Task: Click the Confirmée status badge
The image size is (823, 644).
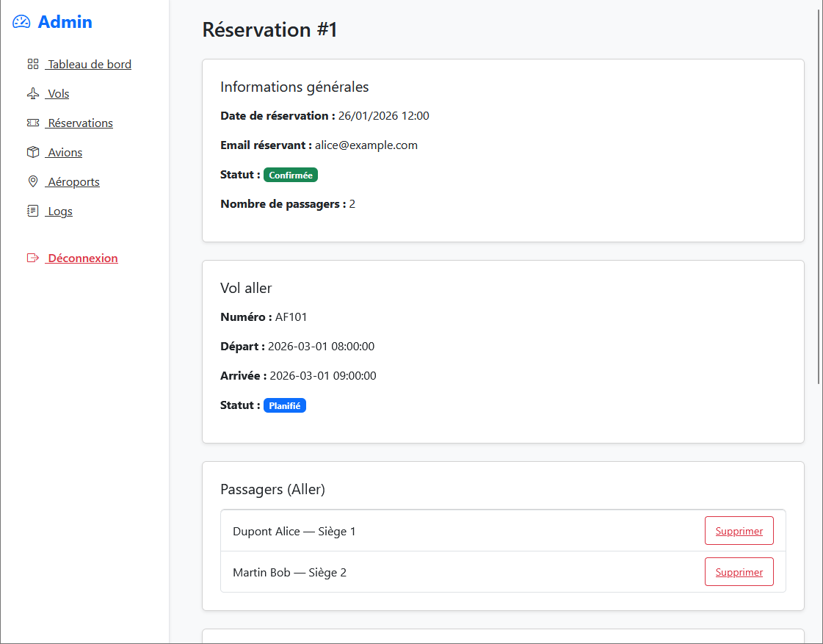Action: (x=291, y=175)
